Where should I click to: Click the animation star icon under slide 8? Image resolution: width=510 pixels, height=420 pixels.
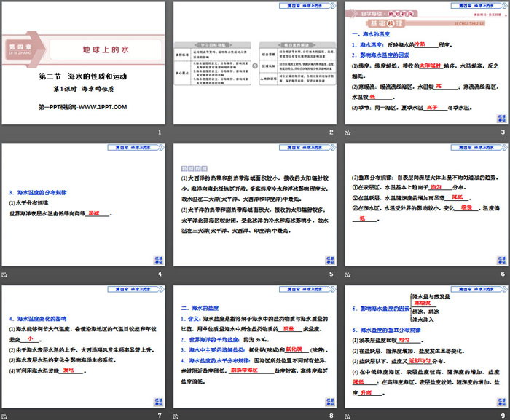tap(175, 416)
